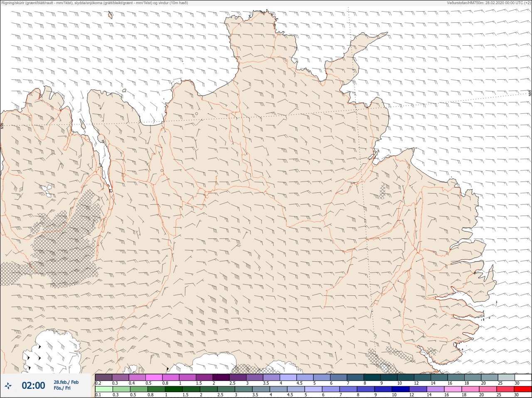Select the dusky purple 0.2 swatch in upper legend row
Viewport: 532px width, 398px height.
tap(103, 377)
